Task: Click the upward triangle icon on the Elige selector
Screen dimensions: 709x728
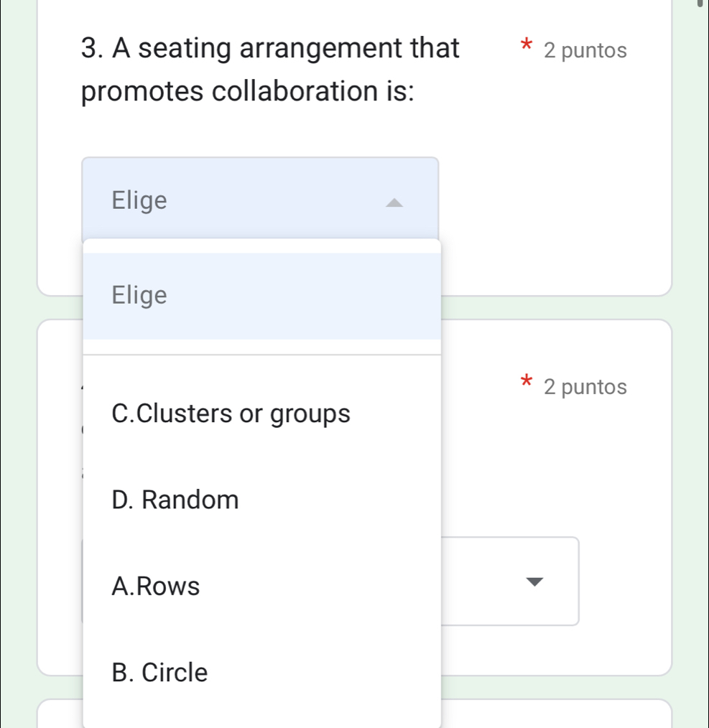Action: pos(394,203)
